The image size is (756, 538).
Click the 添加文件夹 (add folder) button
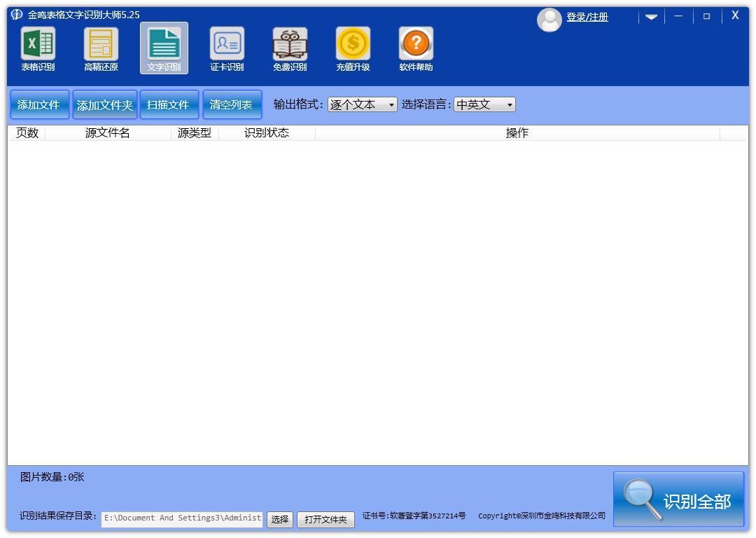(104, 104)
